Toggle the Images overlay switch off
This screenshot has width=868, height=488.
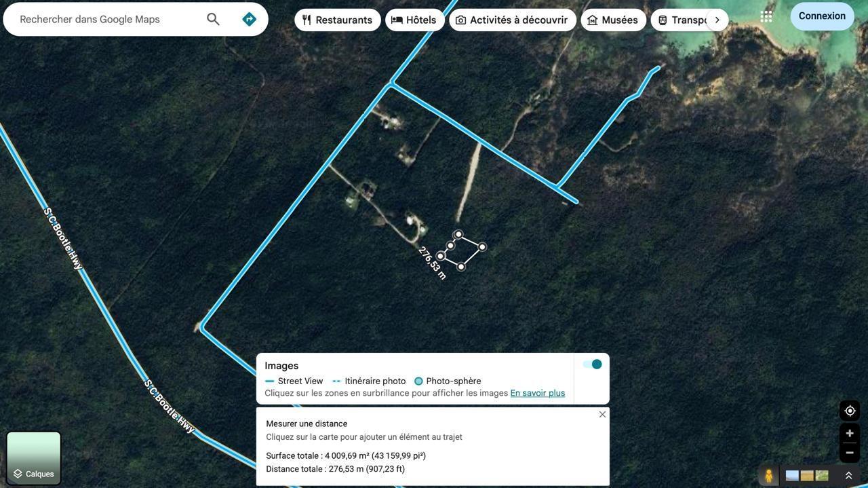[x=592, y=364]
